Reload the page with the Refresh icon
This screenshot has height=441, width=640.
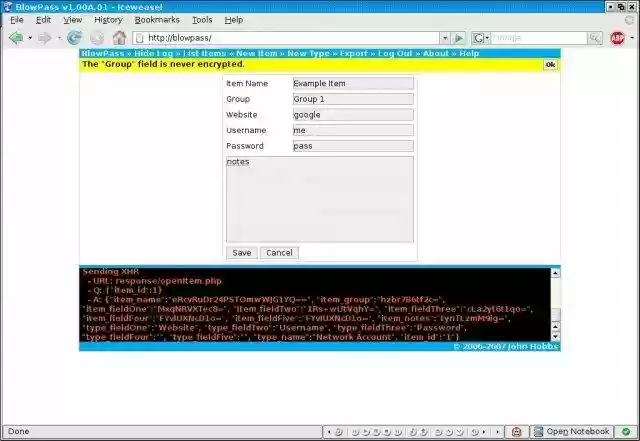tap(74, 38)
